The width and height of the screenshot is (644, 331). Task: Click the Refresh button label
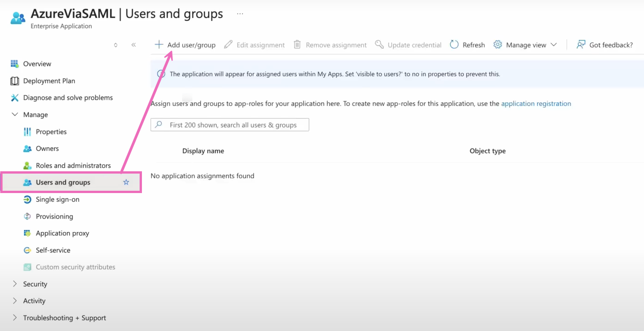(474, 45)
